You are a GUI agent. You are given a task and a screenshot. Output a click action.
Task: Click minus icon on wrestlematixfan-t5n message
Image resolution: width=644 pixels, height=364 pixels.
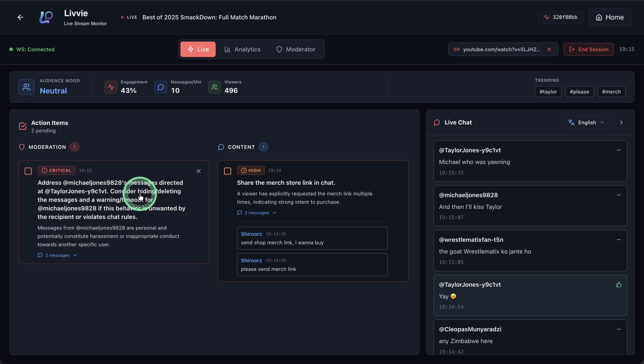coord(619,240)
